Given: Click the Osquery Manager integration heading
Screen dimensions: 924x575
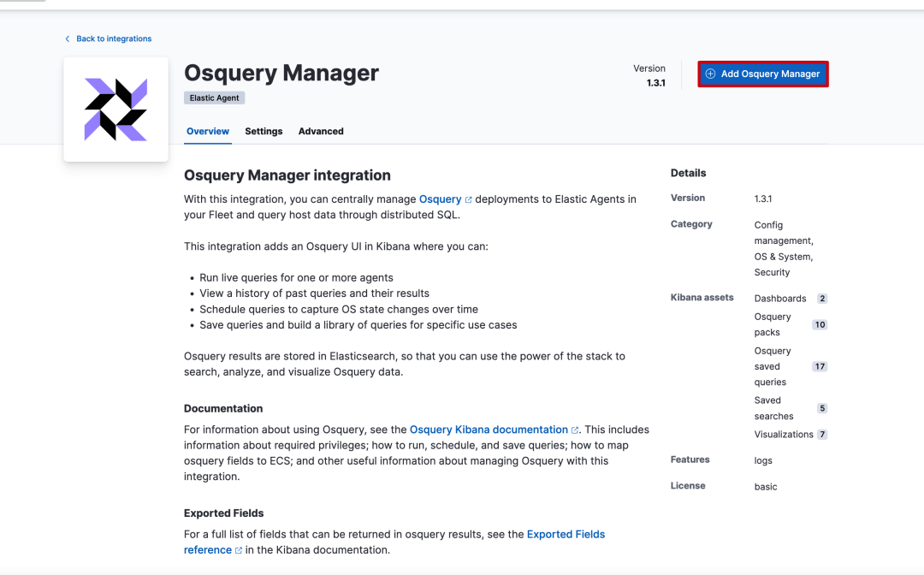Looking at the screenshot, I should (287, 175).
